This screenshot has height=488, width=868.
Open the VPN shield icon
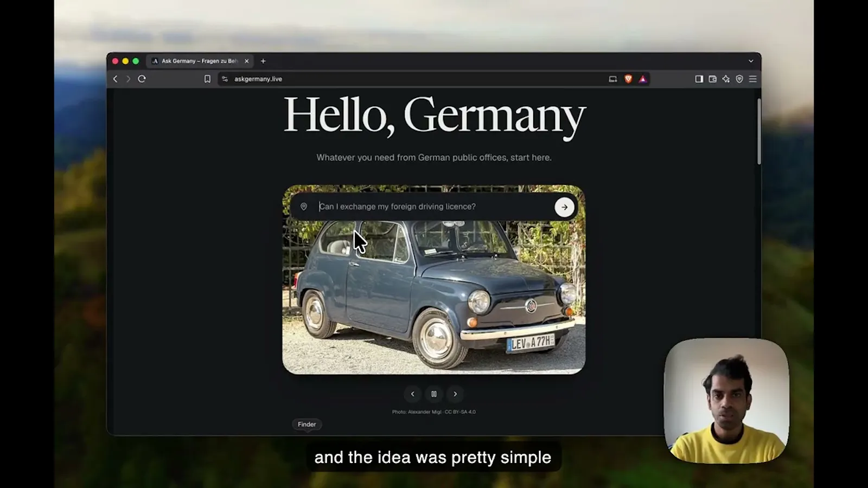(x=739, y=79)
